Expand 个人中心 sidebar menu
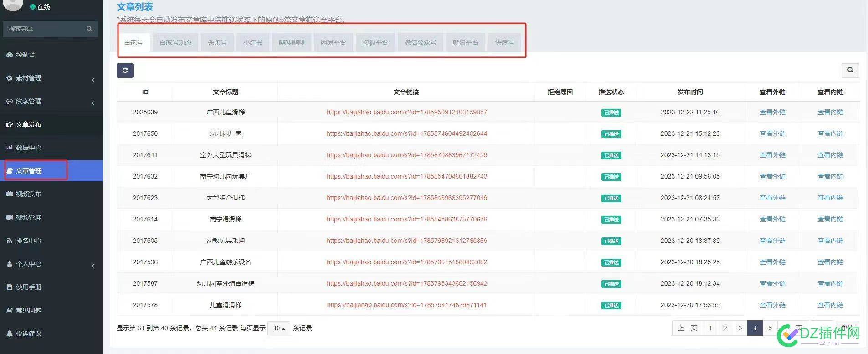 [51, 264]
